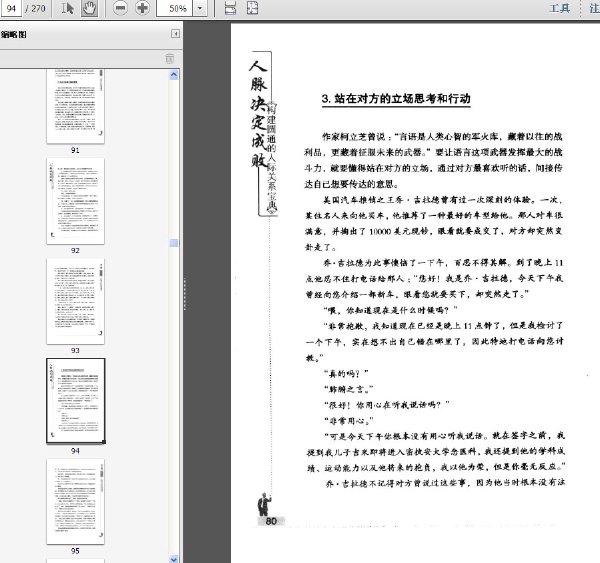Viewport: 600px width, 563px height.
Task: Open the 工具 tools panel
Action: tap(560, 8)
